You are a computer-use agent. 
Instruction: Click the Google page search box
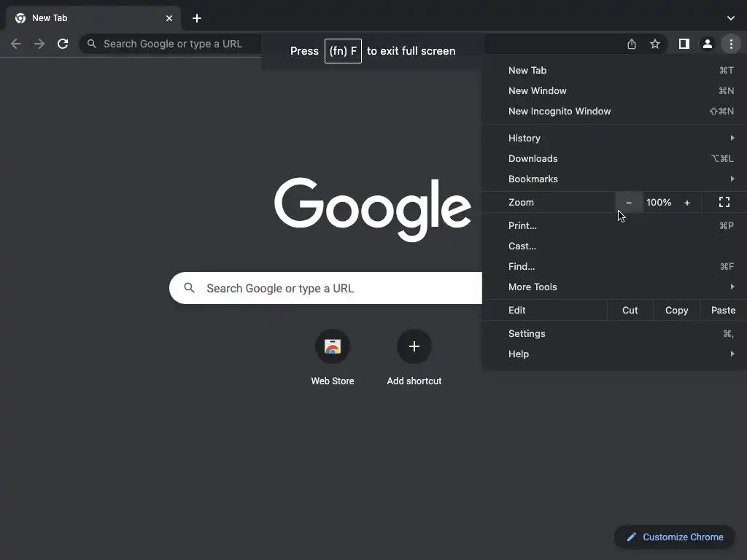(x=326, y=288)
